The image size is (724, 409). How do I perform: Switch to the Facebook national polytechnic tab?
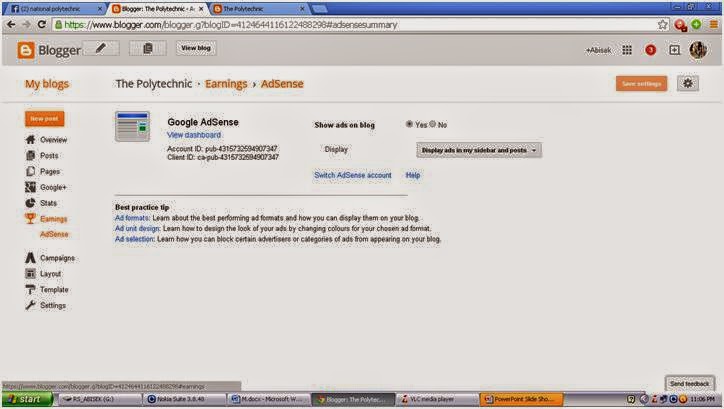[55, 9]
